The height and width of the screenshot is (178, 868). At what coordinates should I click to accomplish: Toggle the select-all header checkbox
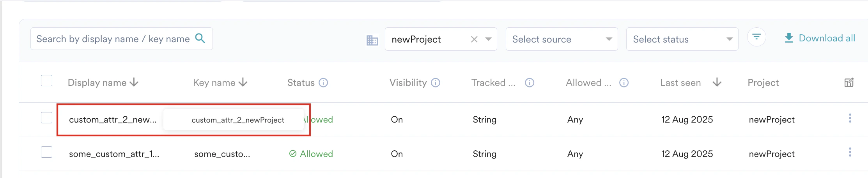point(47,81)
